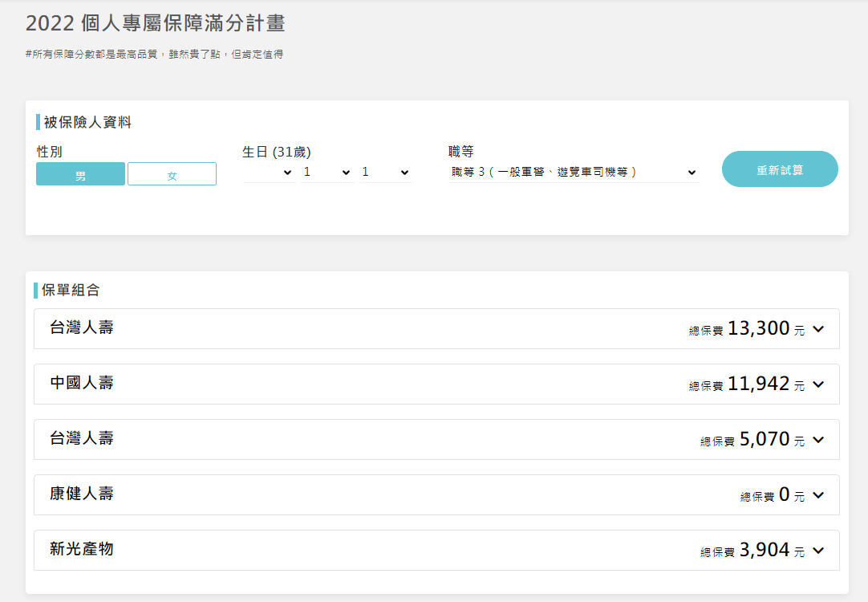Click the 中國人壽 policy name

tap(82, 383)
